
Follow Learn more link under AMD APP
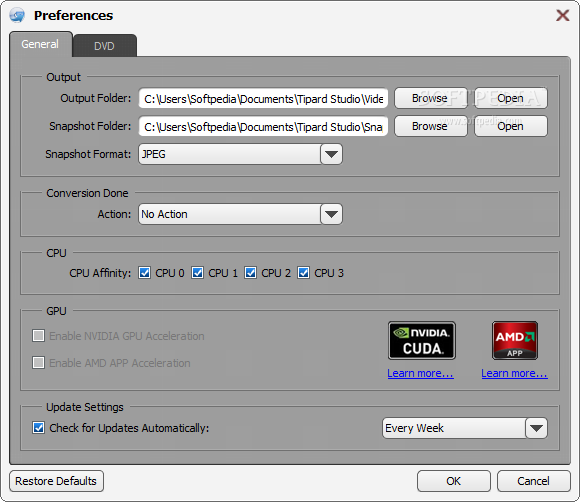pos(515,373)
